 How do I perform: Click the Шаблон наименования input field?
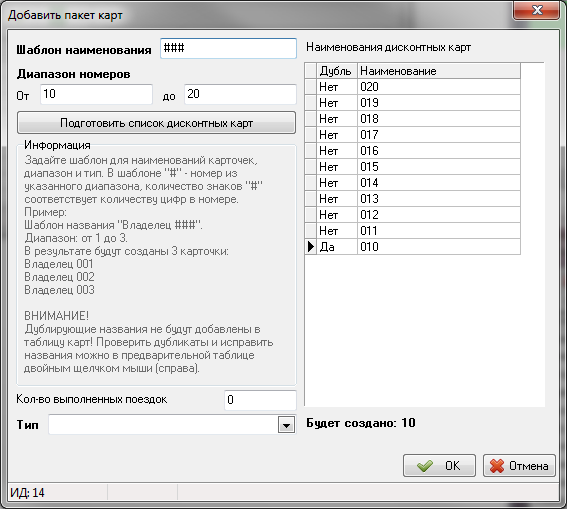click(228, 48)
